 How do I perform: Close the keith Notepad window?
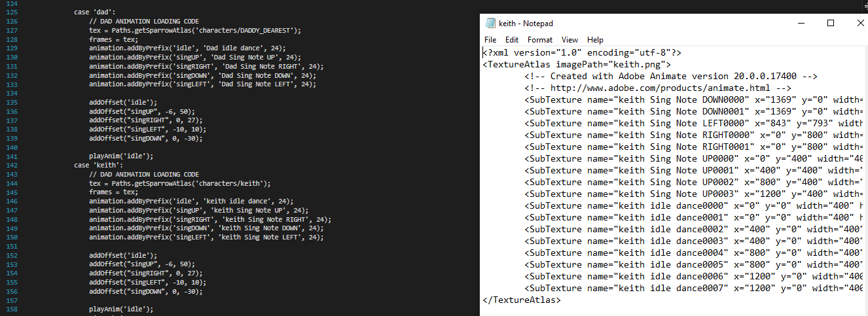pos(859,23)
